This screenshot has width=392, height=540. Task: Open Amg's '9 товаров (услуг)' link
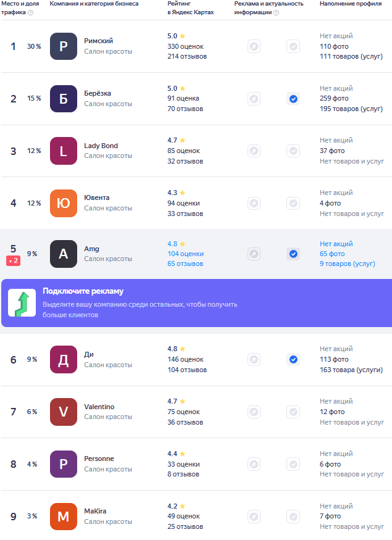point(347,264)
